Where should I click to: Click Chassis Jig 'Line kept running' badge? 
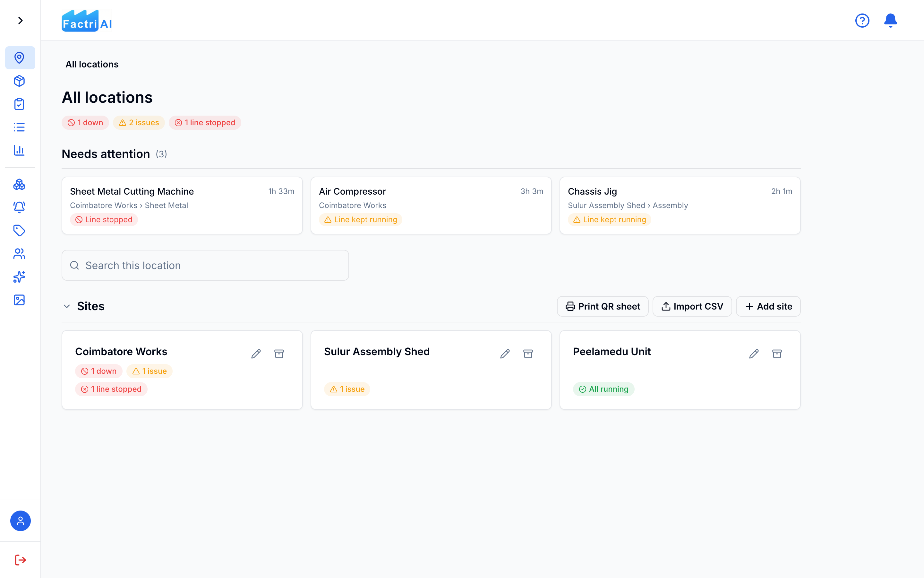(x=609, y=220)
